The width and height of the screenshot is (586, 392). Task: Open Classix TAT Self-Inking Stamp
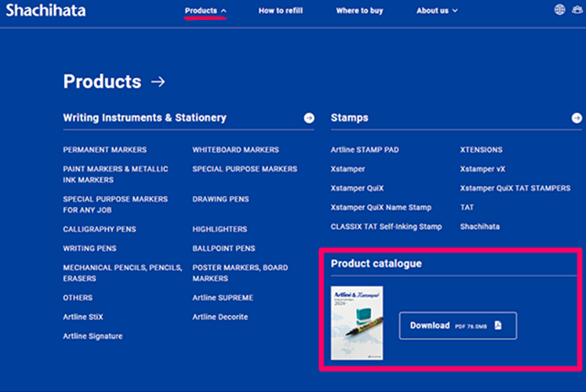click(386, 226)
